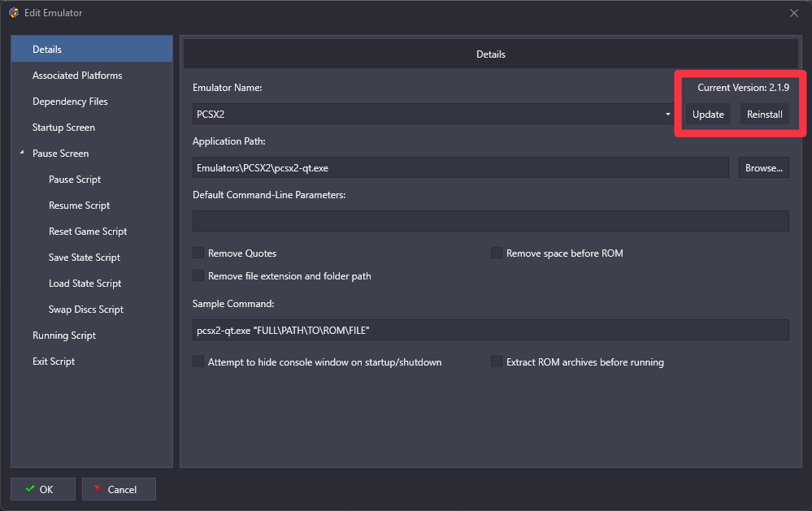
Task: Collapse the Pause Screen tree node
Action: [22, 153]
